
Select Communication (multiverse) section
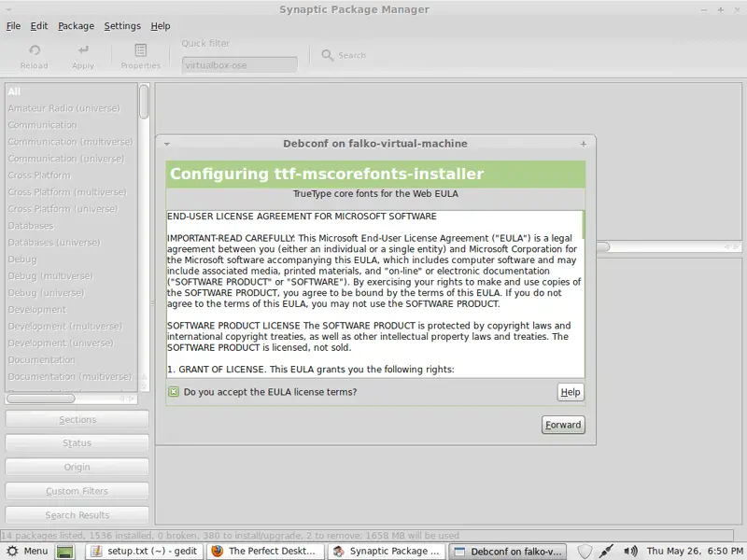[72, 142]
